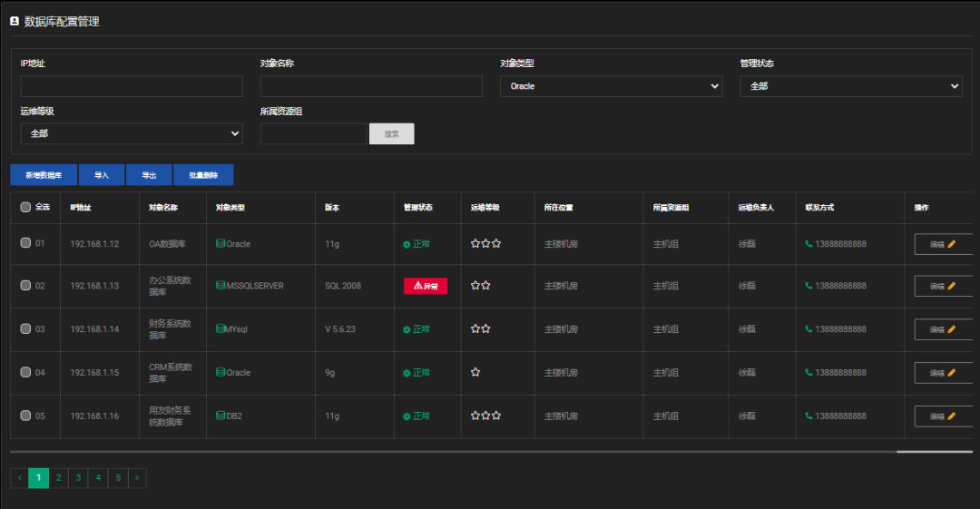Click the database icon beside DB2
The width and height of the screenshot is (980, 509).
(220, 416)
